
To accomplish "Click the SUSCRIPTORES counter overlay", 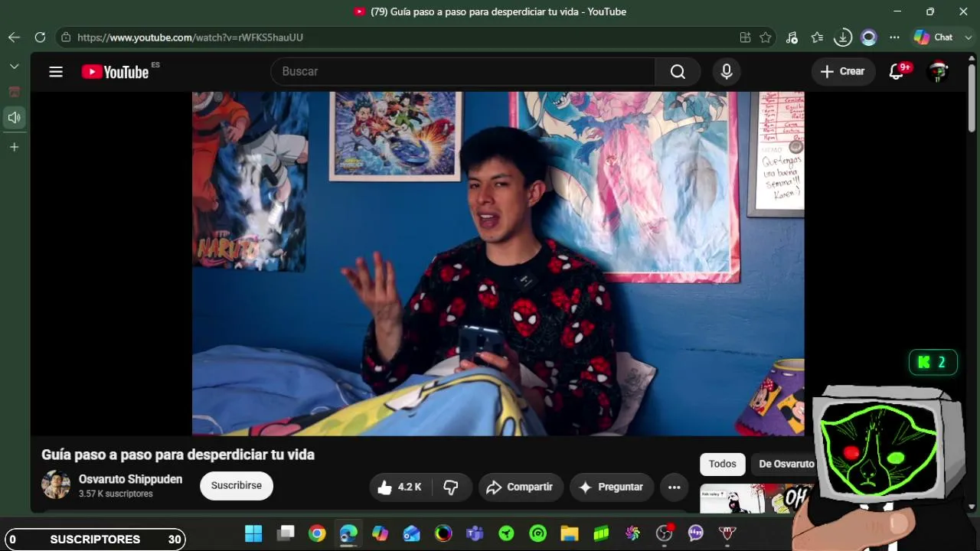I will click(95, 540).
